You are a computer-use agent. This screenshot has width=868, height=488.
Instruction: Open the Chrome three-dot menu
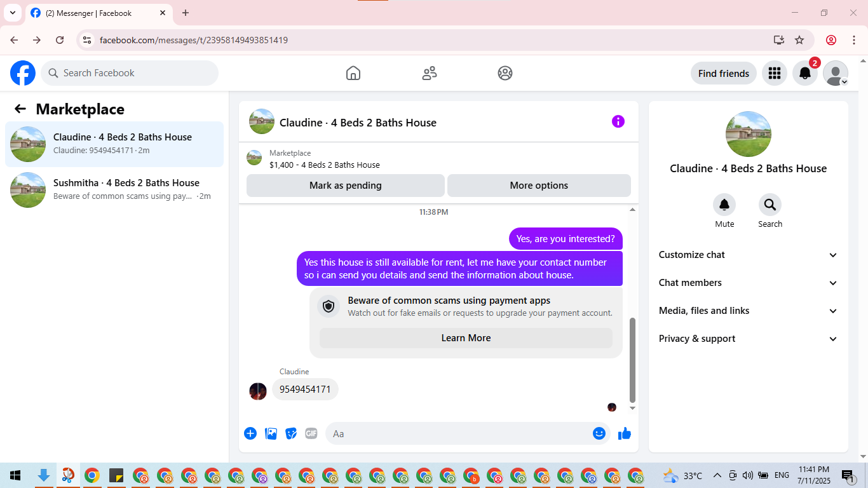853,40
